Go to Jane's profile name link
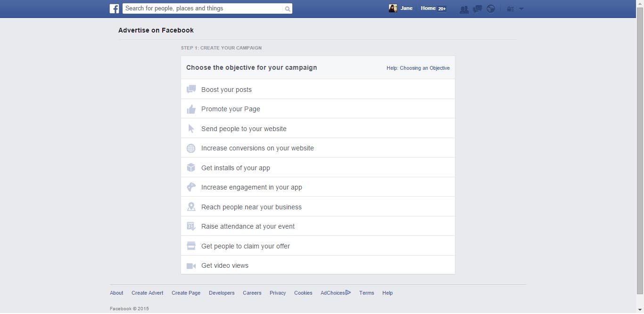Screen dimensions: 644x314 click(x=406, y=8)
